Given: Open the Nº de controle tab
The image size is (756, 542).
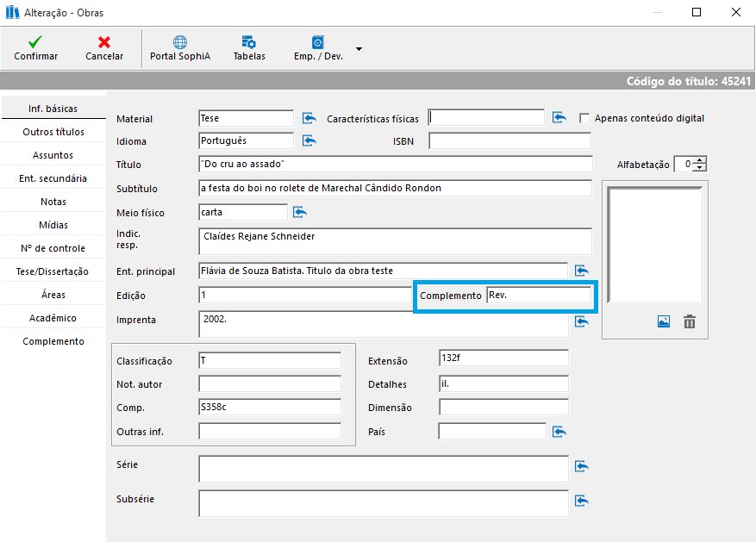Looking at the screenshot, I should (53, 248).
